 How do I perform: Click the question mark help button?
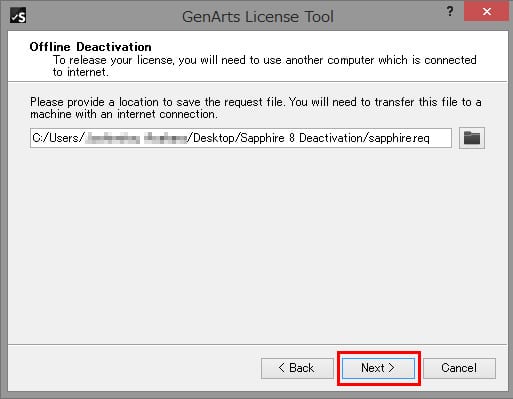450,12
